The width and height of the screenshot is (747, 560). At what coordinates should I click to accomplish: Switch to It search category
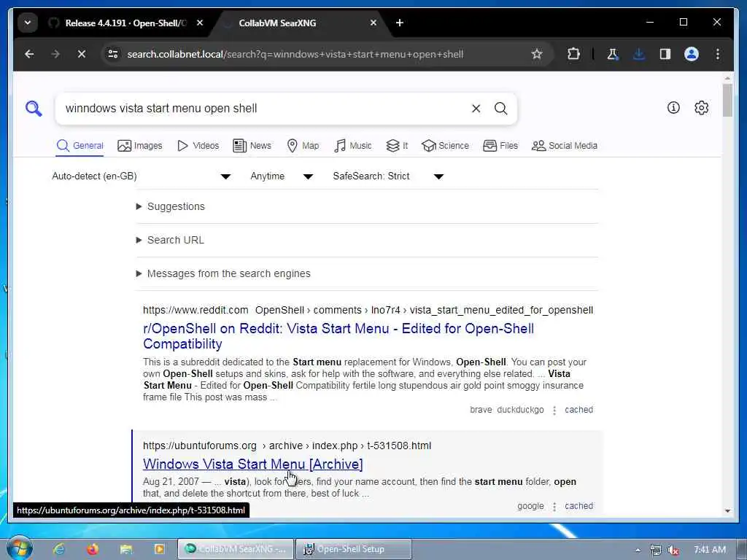[397, 146]
